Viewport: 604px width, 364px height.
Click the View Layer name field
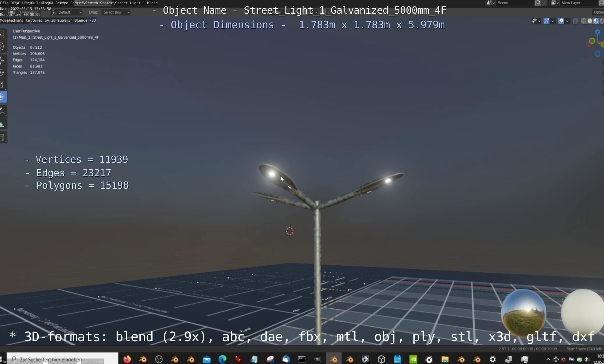[x=578, y=3]
